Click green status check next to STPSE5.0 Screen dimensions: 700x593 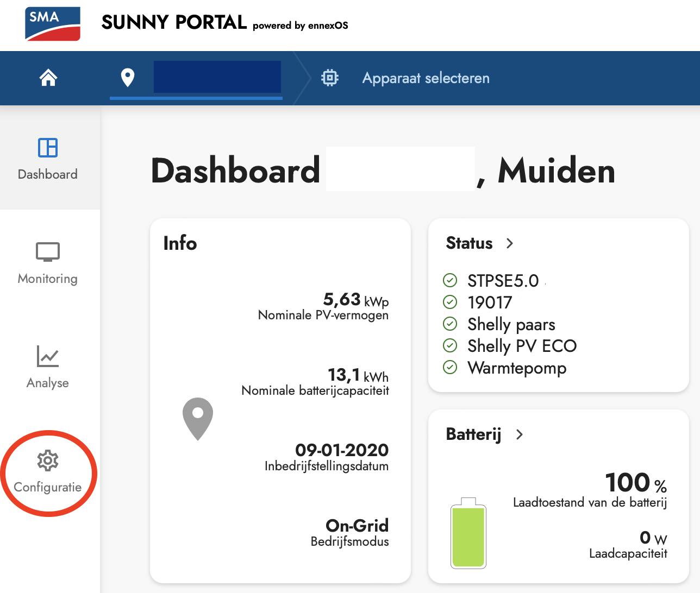pos(450,280)
